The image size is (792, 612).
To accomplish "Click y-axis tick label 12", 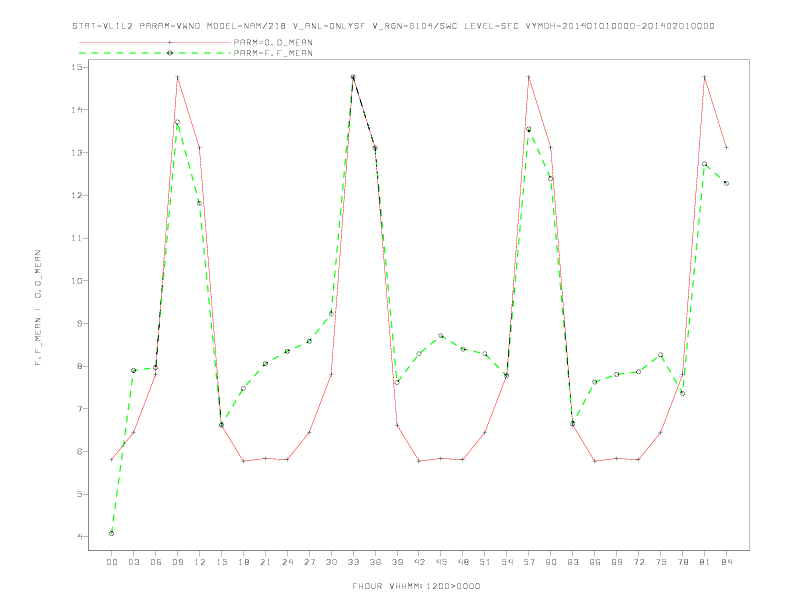I will click(x=78, y=195).
